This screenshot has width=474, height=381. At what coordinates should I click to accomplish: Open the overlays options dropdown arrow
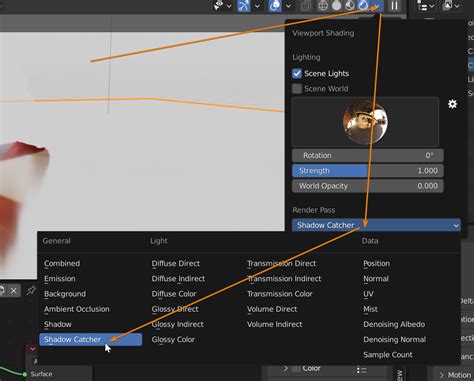[288, 6]
